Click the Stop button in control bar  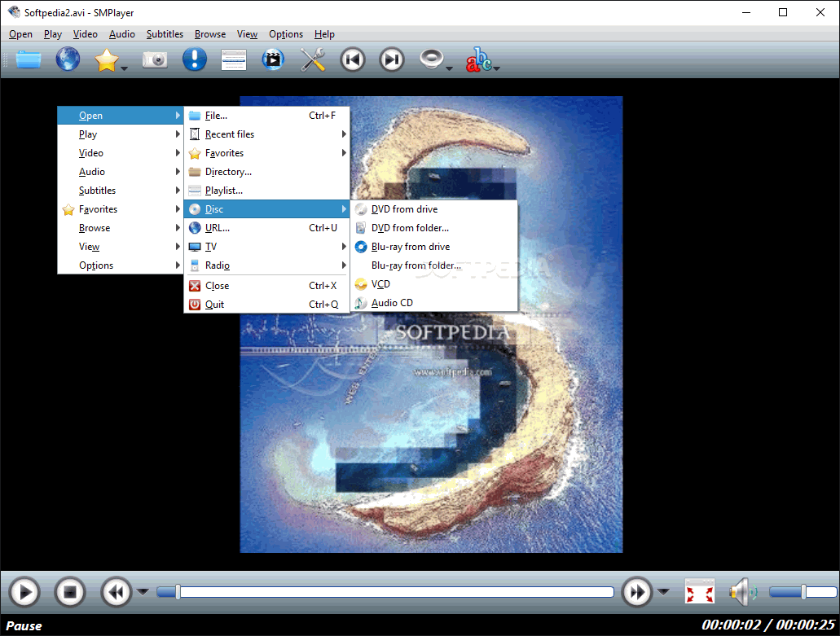pos(70,592)
